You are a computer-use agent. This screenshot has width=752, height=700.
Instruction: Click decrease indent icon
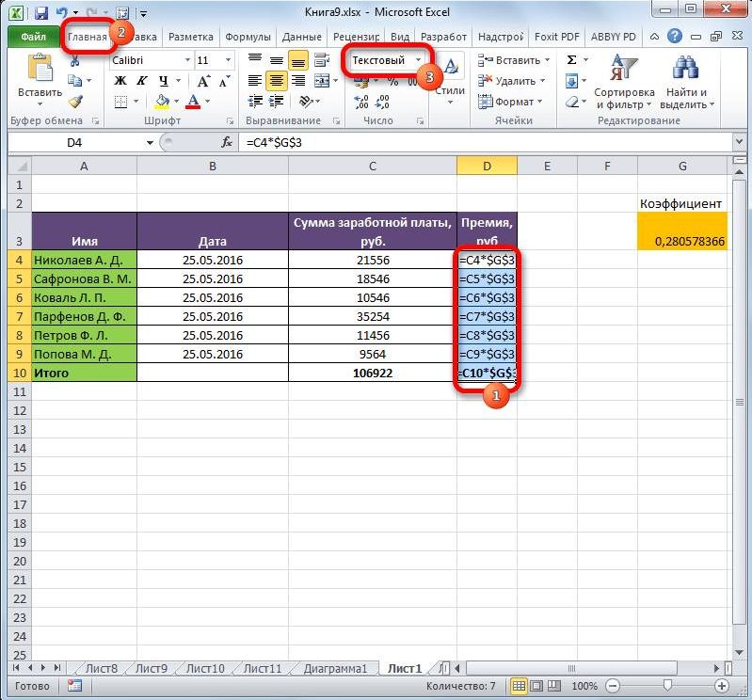[x=255, y=102]
